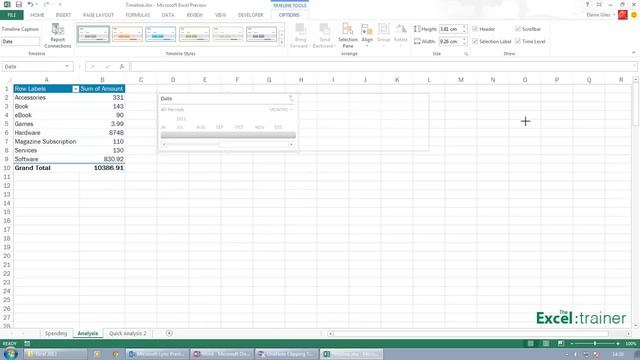The height and width of the screenshot is (360, 640).
Task: Select the Grand Total cell
Action: [46, 168]
